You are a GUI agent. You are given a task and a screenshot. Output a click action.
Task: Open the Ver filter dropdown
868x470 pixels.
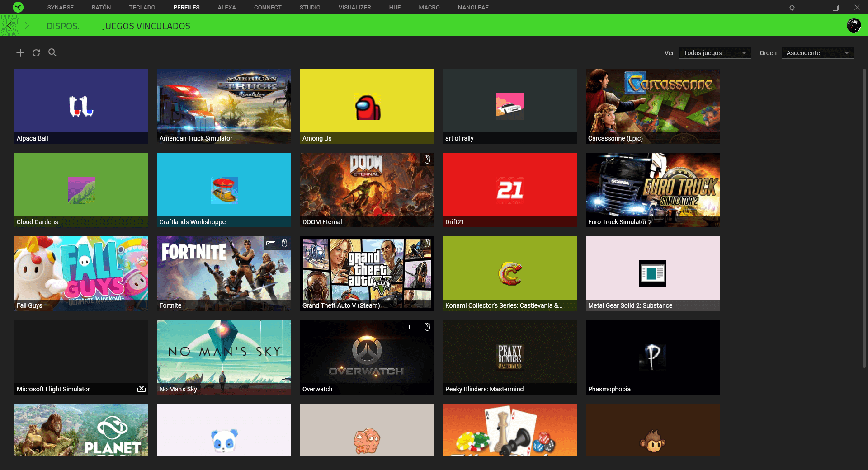pos(715,53)
